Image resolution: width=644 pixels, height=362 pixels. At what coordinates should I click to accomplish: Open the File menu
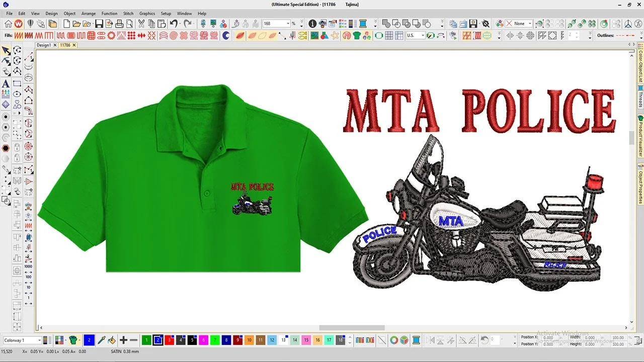pyautogui.click(x=9, y=14)
